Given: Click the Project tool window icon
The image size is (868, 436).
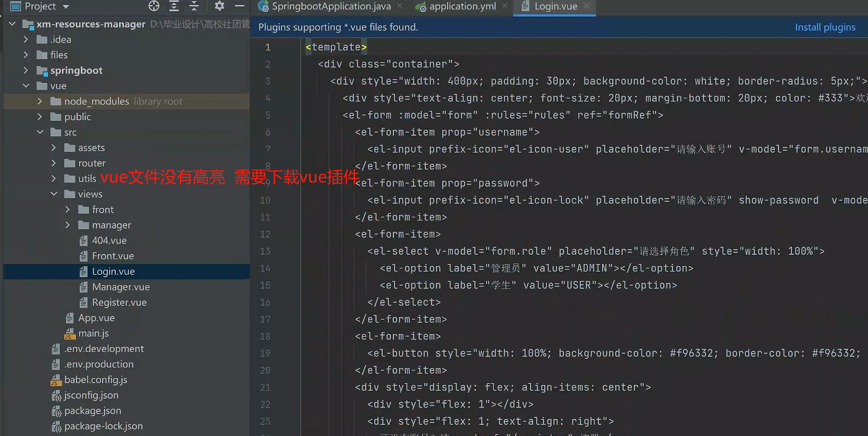Looking at the screenshot, I should click(x=16, y=6).
